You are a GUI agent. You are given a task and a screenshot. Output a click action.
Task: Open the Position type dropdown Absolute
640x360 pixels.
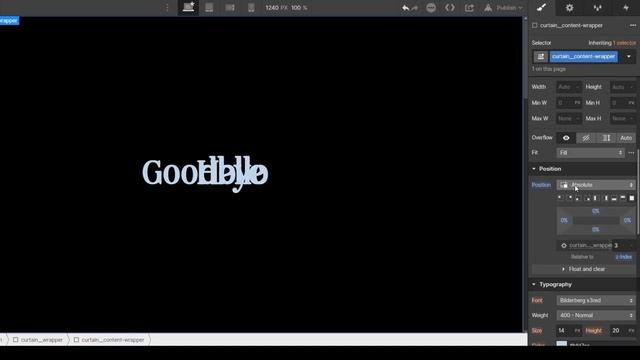coord(596,185)
